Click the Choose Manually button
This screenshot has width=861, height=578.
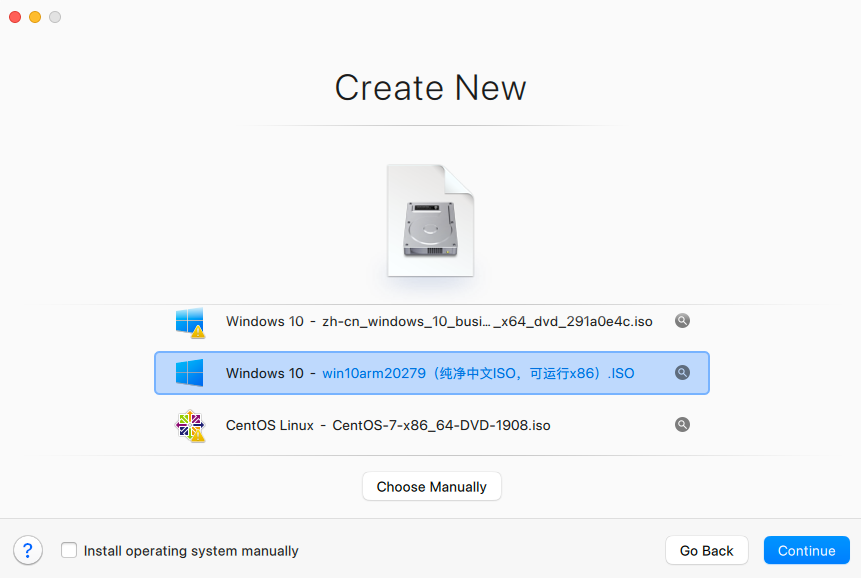431,486
